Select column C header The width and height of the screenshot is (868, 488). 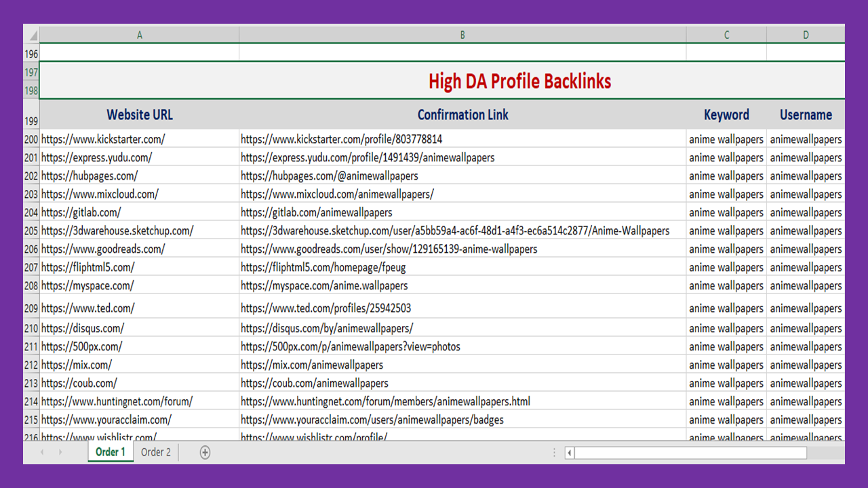726,35
